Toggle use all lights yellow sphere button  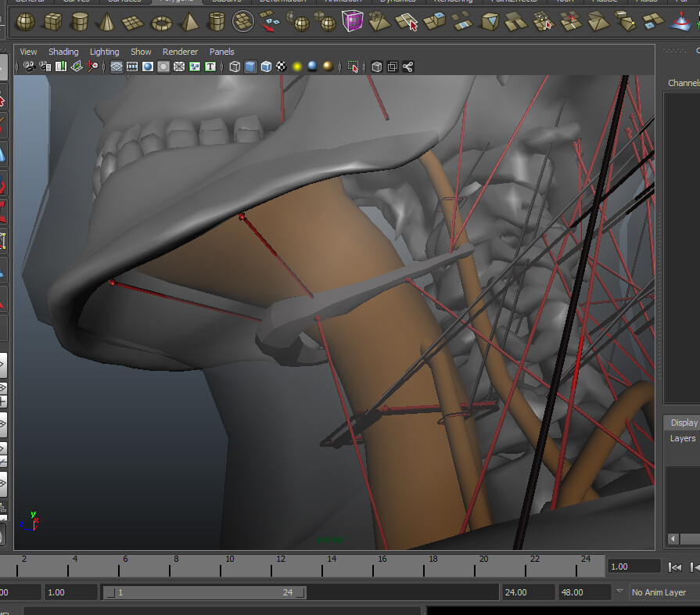pos(297,67)
